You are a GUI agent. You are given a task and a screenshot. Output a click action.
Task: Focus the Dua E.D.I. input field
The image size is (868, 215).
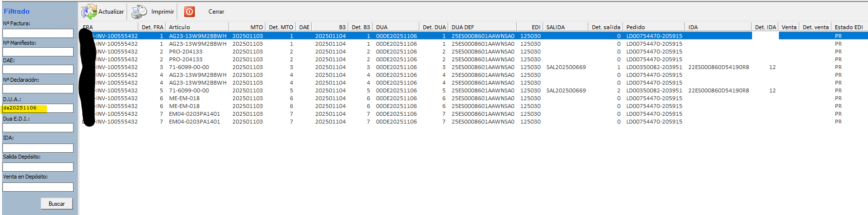pyautogui.click(x=38, y=127)
